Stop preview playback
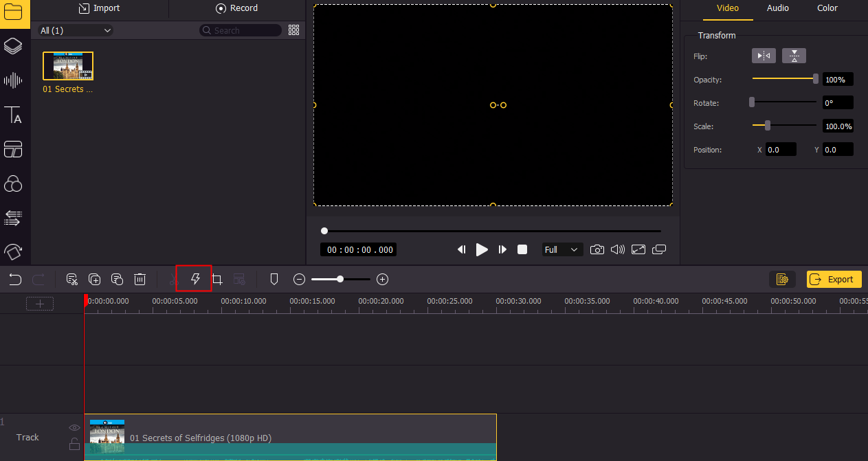This screenshot has width=868, height=461. 522,249
